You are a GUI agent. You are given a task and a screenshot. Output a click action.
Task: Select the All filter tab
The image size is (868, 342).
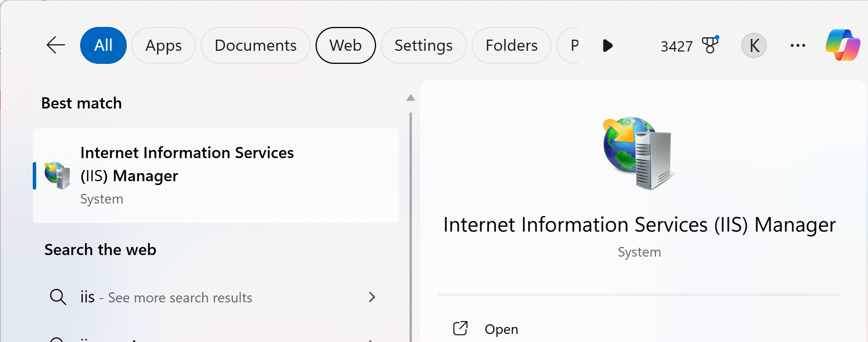[103, 45]
